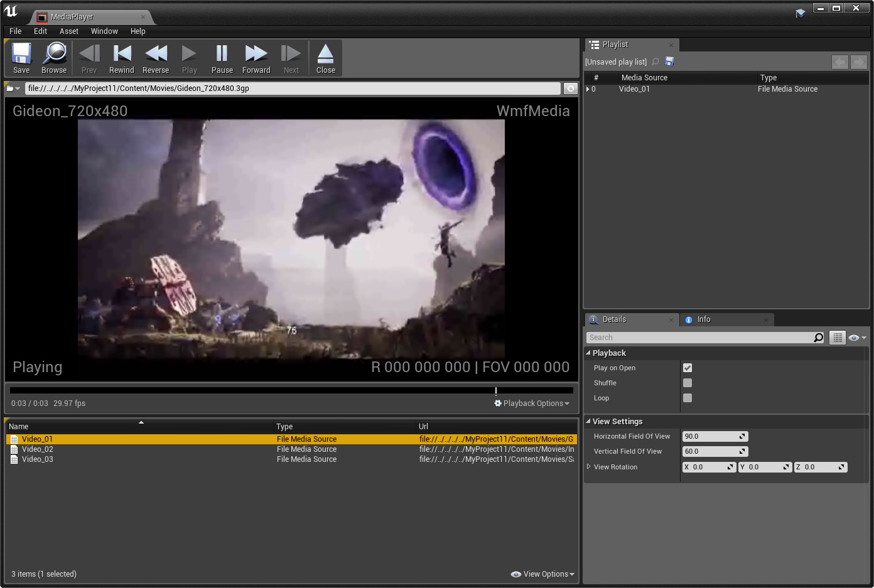The image size is (874, 588).
Task: Enable the Loop checkbox
Action: [x=688, y=398]
